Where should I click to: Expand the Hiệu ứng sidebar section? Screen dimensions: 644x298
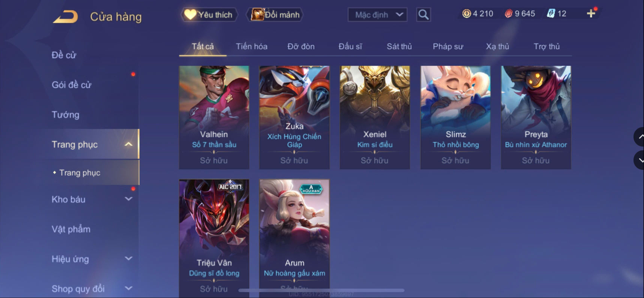tap(128, 259)
